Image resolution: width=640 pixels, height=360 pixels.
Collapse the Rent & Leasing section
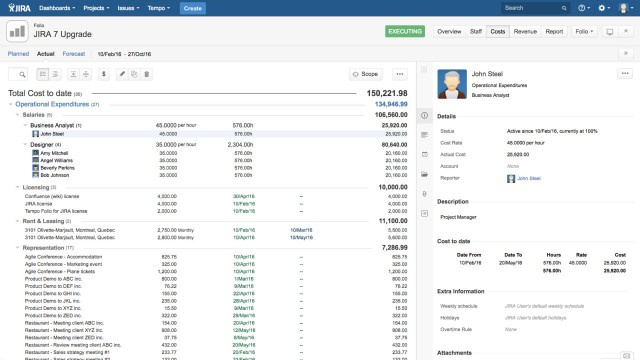tap(18, 221)
